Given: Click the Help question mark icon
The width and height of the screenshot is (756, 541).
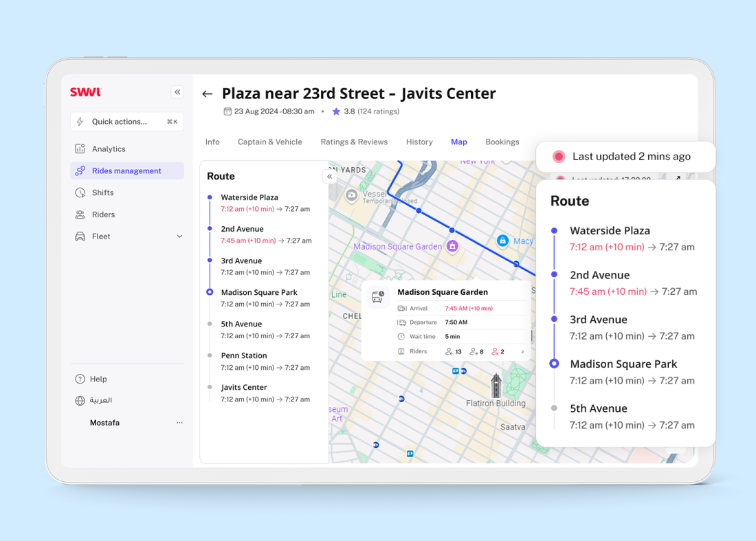Looking at the screenshot, I should point(80,379).
